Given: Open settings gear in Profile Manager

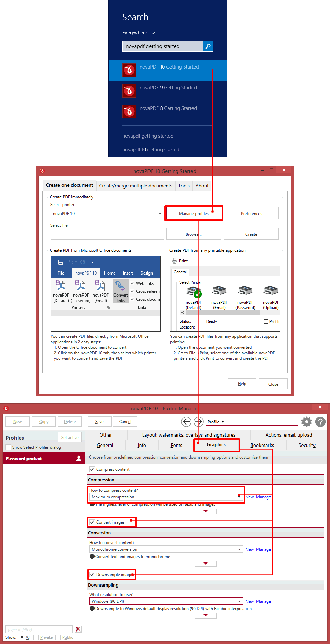Looking at the screenshot, I should (307, 422).
